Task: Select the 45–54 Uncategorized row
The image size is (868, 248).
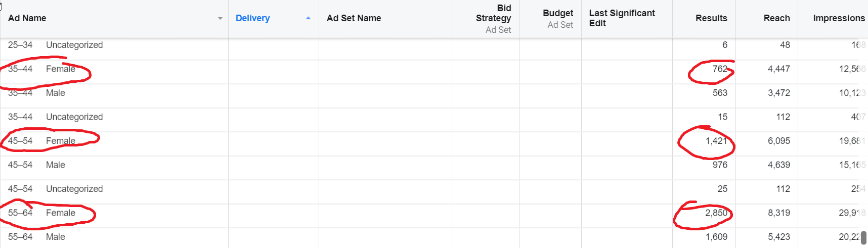Action: [434, 189]
